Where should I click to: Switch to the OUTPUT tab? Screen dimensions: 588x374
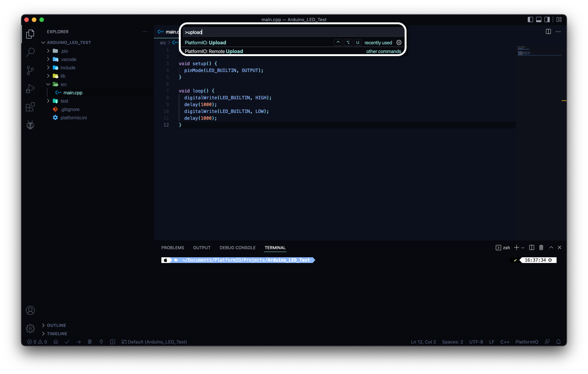(202, 248)
